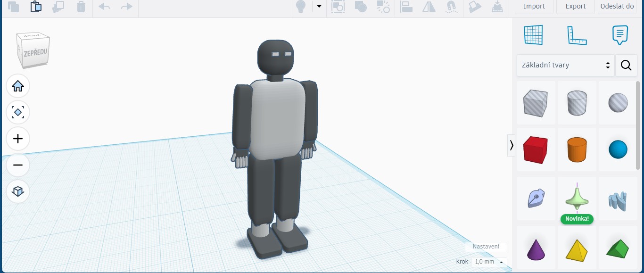Open the dropdown arrow beside the light bulb

coord(319,6)
